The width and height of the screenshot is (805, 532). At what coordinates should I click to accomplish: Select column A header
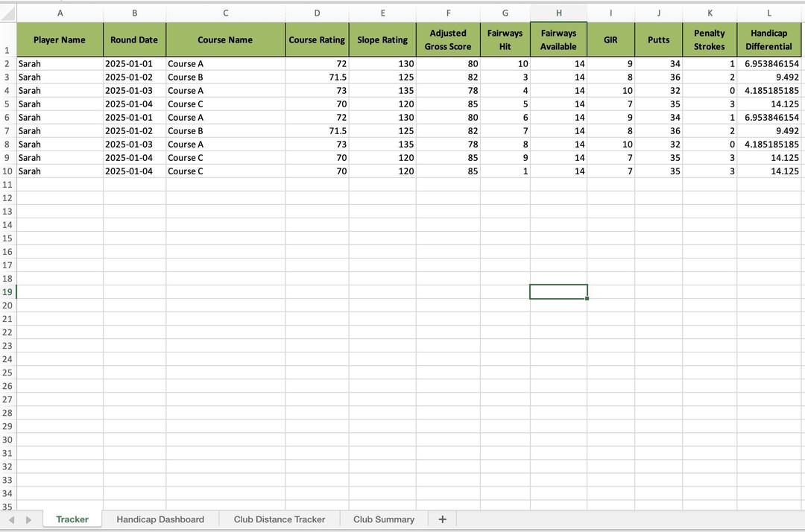click(60, 13)
